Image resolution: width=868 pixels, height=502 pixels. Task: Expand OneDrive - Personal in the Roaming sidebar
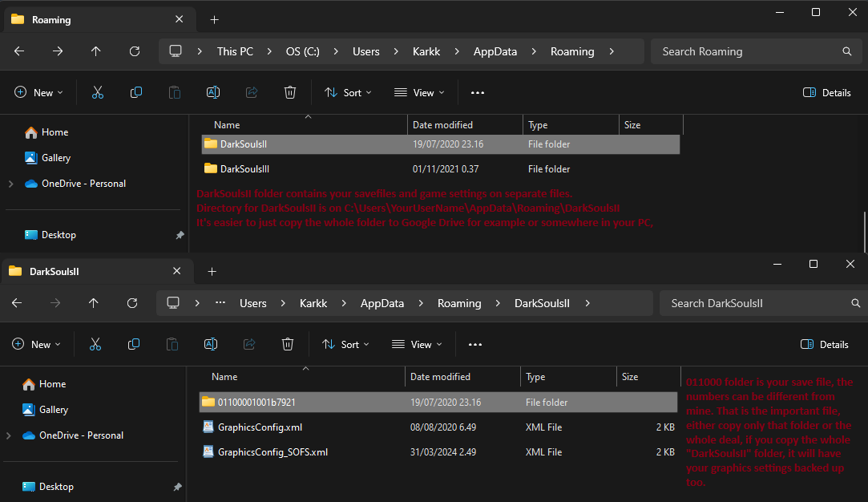pyautogui.click(x=10, y=184)
